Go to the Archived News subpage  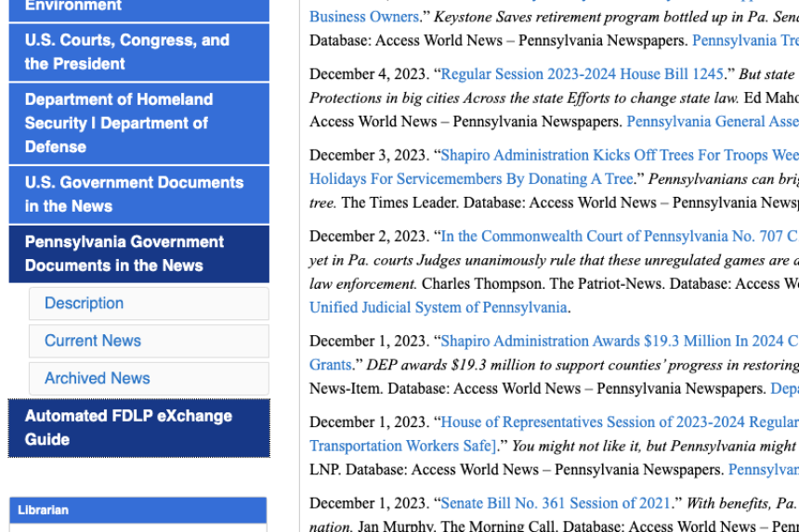pos(149,379)
